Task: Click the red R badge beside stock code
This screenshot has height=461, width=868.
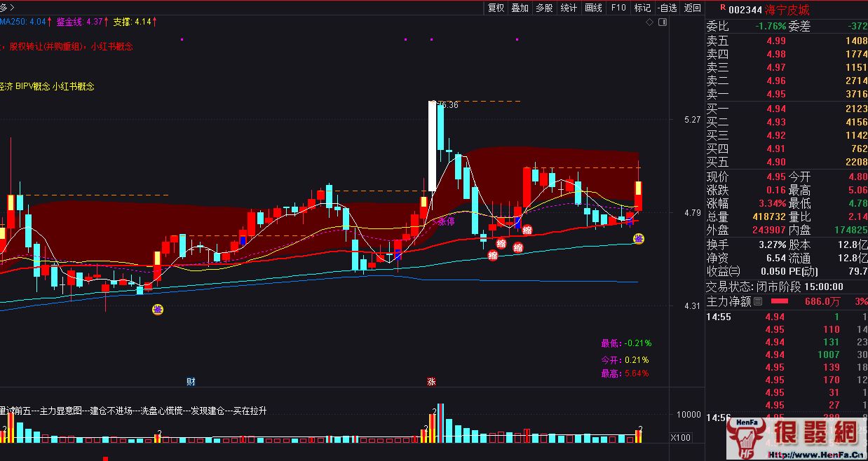Action: pos(722,8)
